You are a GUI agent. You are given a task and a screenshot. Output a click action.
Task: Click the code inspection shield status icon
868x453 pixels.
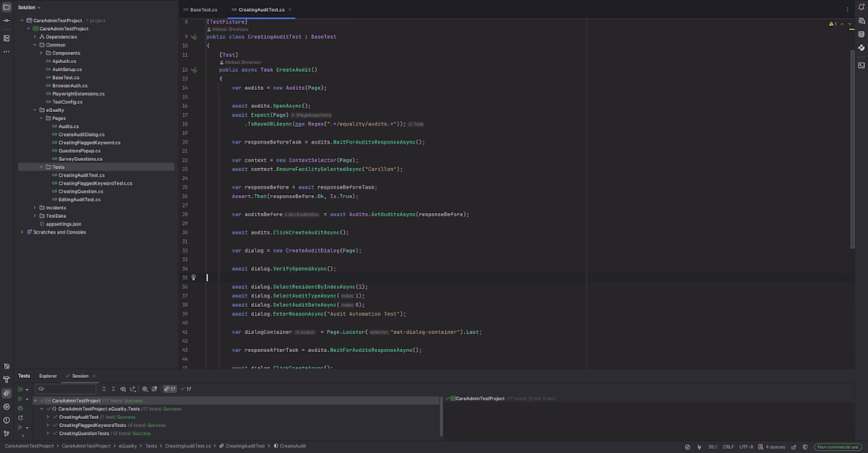(805, 447)
